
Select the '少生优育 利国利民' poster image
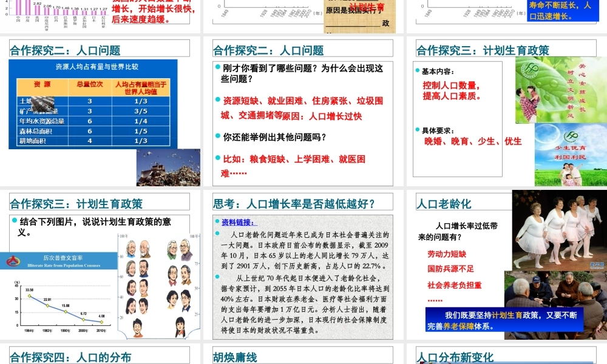pyautogui.click(x=571, y=155)
